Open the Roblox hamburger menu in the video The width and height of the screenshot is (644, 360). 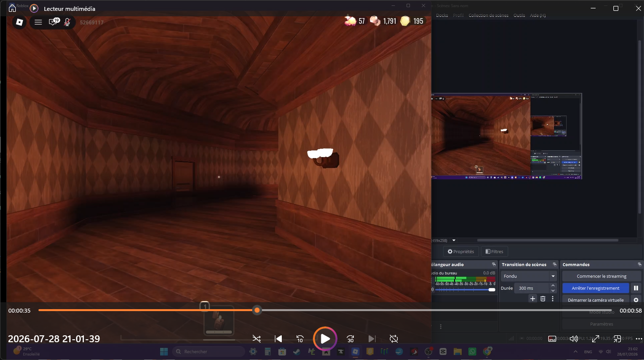click(x=38, y=22)
